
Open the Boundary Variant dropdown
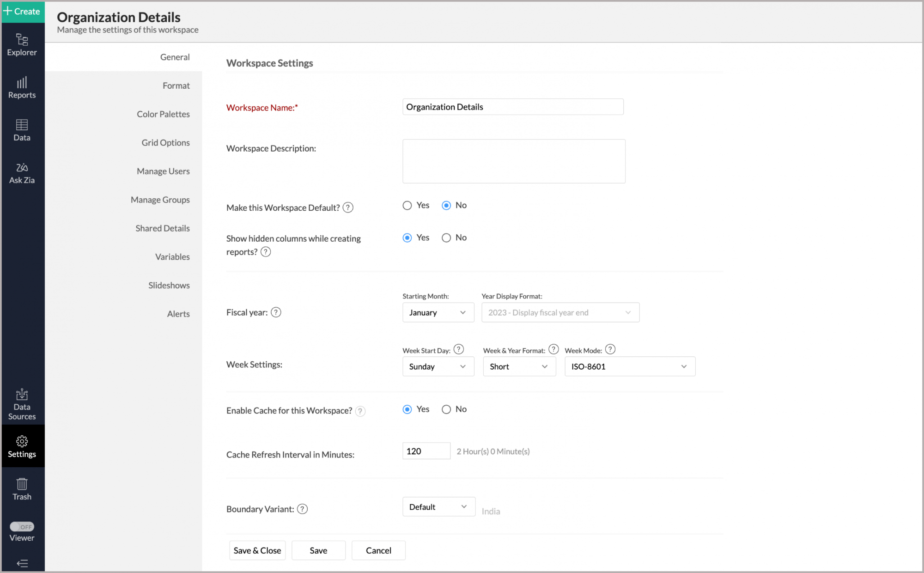pos(438,506)
